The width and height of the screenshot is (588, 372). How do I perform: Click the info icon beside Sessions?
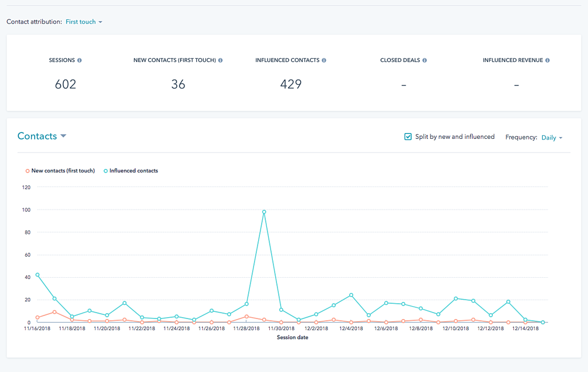click(79, 61)
